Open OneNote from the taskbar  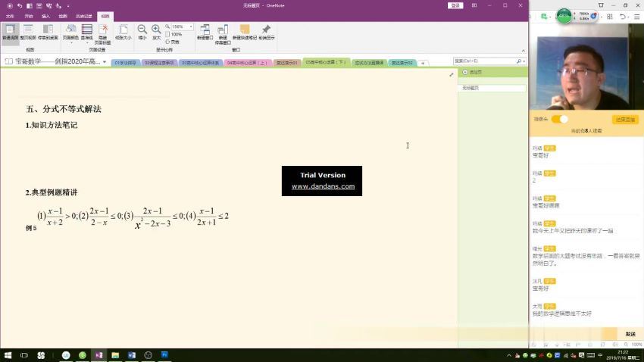(x=99, y=355)
